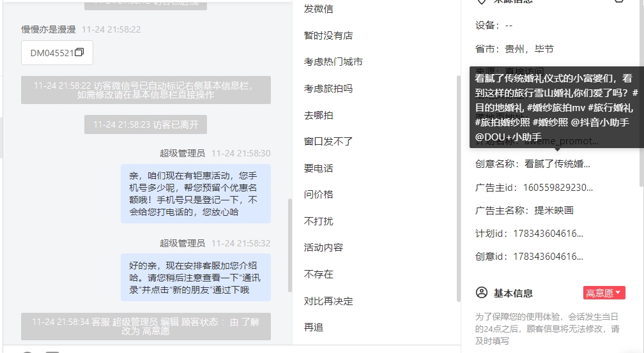Click the 微信号已自动标记 system notice
This screenshot has height=353, width=644.
[146, 90]
